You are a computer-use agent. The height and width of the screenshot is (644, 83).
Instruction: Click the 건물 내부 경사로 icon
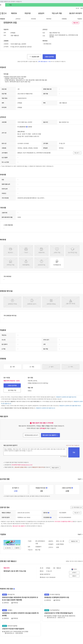[70, 302]
